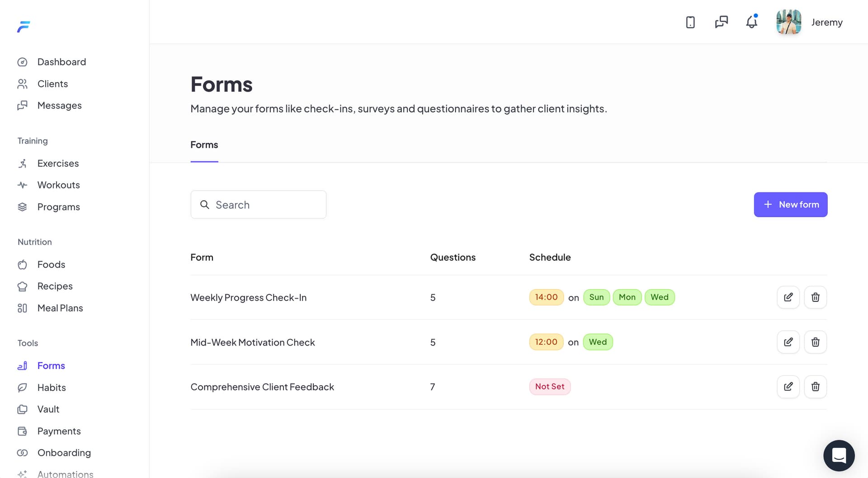
Task: Open the live chat bubble
Action: pyautogui.click(x=839, y=455)
